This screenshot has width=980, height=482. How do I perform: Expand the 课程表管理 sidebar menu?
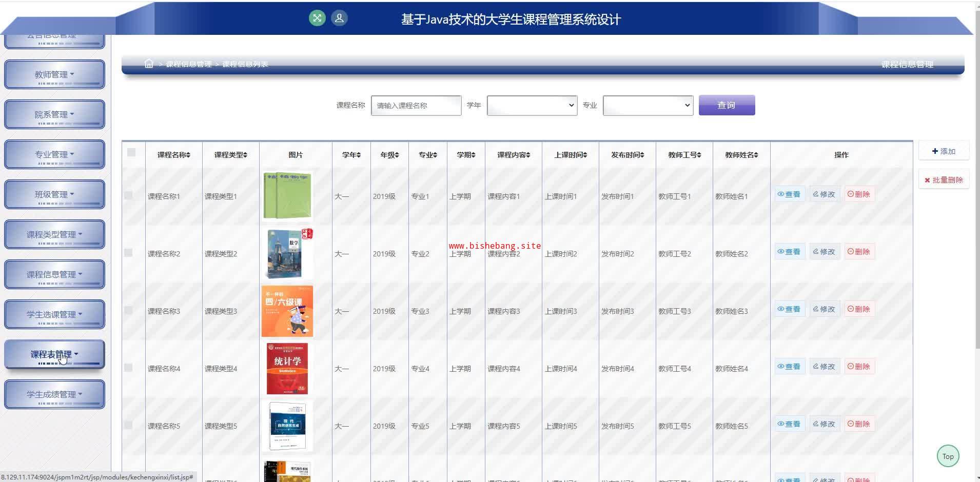(54, 354)
